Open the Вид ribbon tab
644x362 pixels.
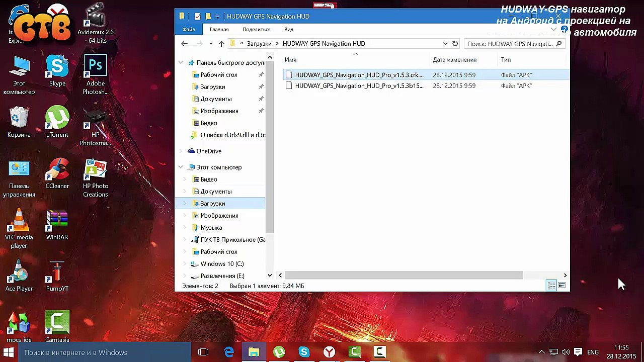pyautogui.click(x=289, y=30)
